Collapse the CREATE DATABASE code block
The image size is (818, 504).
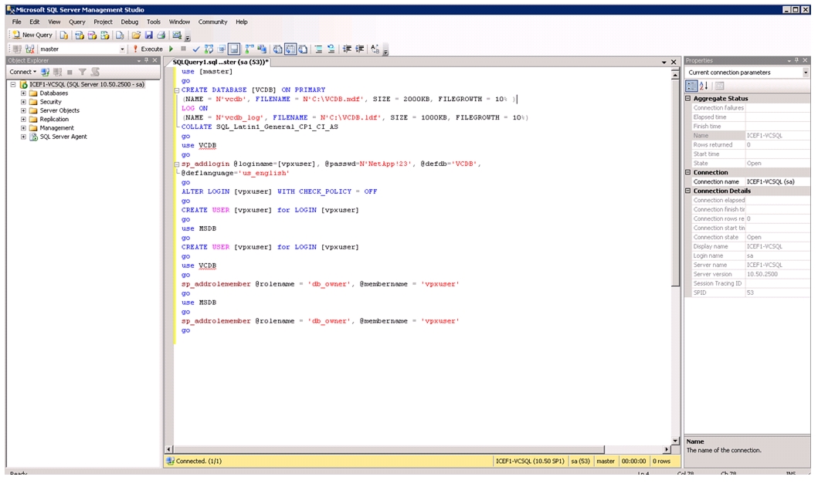pyautogui.click(x=177, y=90)
